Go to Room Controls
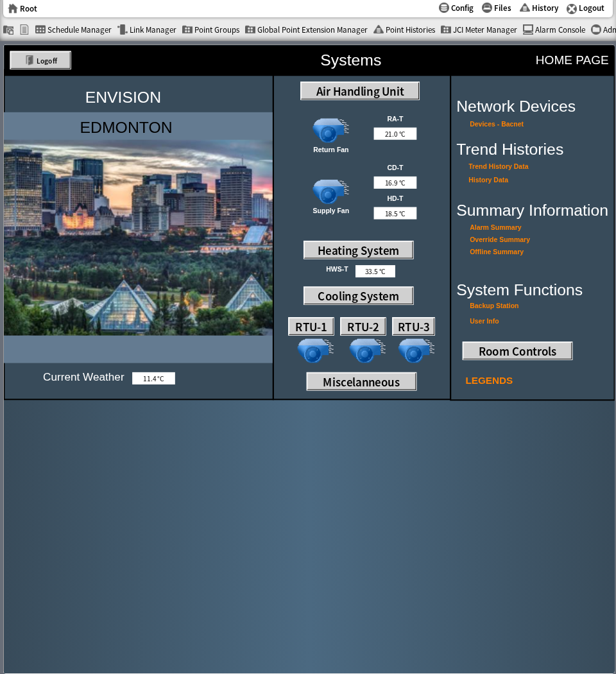 pos(517,351)
